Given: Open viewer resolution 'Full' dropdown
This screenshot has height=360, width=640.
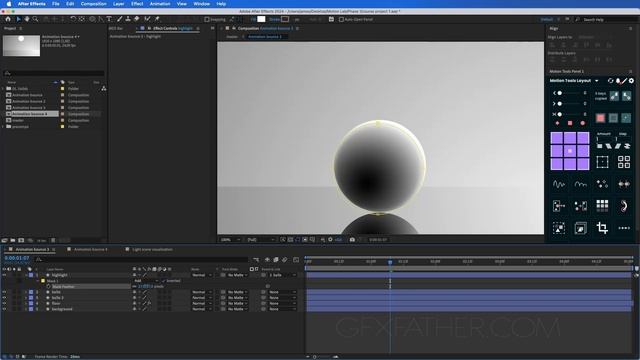Looking at the screenshot, I should (260, 240).
